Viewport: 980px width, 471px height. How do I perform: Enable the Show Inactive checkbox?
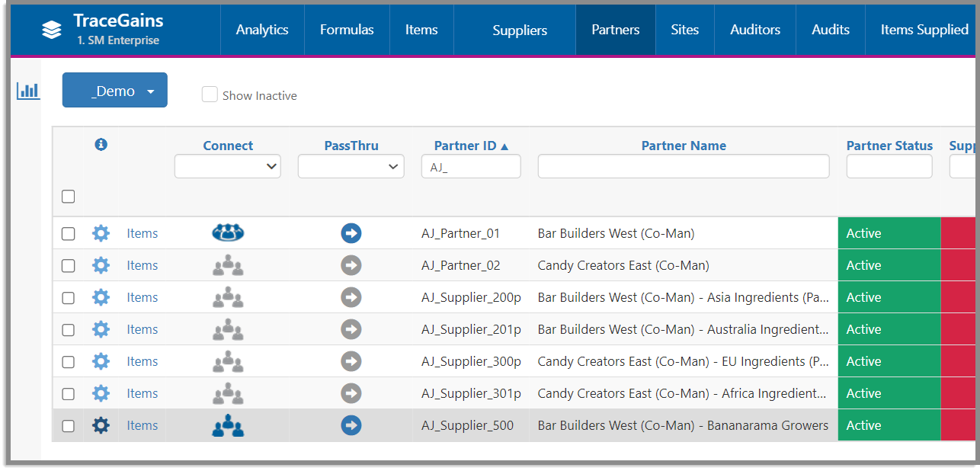210,95
